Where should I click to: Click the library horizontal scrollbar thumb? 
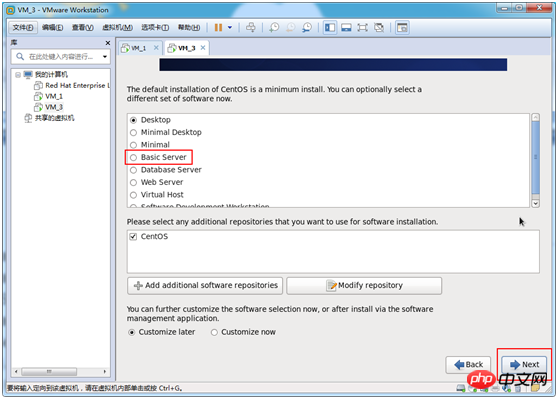click(x=49, y=372)
